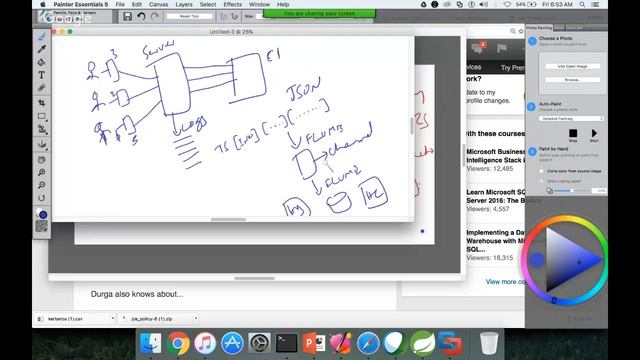Image resolution: width=640 pixels, height=360 pixels.
Task: Open Implementing a Data Warehouse course link
Action: click(x=495, y=241)
